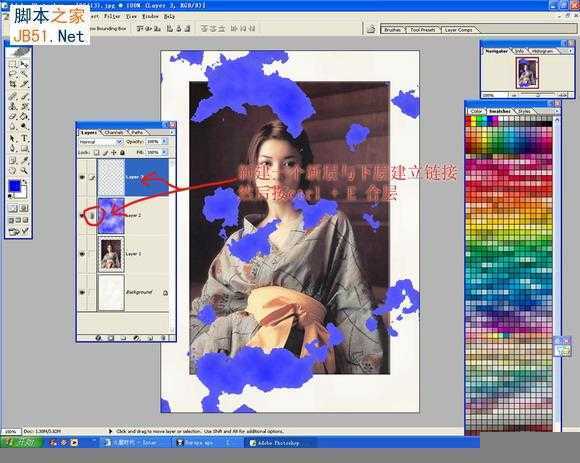This screenshot has height=463, width=580.
Task: Click the create new layer icon
Action: pyautogui.click(x=150, y=338)
